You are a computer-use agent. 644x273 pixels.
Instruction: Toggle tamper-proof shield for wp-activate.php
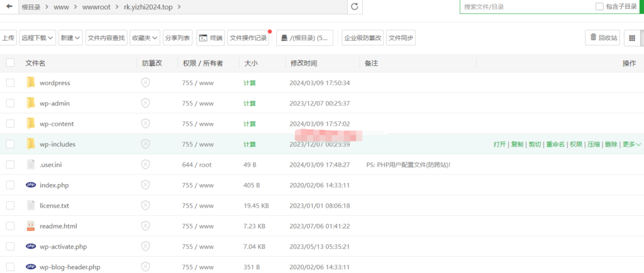(145, 247)
